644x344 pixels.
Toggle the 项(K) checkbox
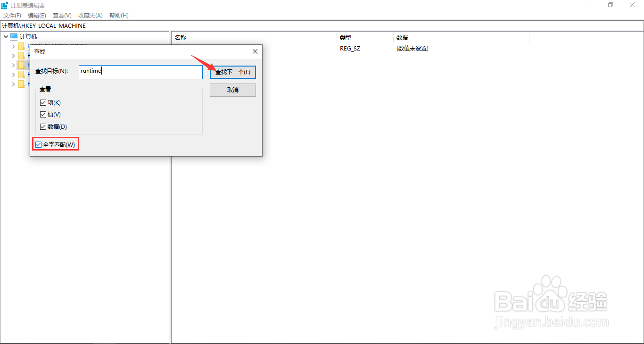pyautogui.click(x=43, y=102)
